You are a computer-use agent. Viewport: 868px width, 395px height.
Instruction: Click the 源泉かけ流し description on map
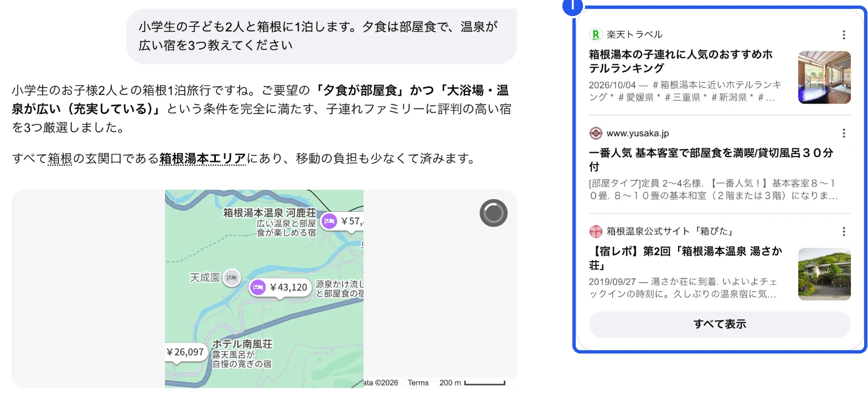[339, 289]
